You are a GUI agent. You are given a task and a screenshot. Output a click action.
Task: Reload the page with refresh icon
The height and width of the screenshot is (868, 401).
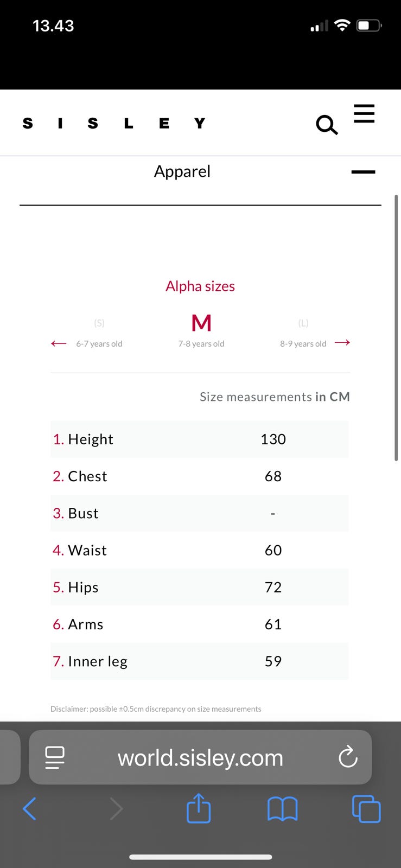[x=348, y=757]
